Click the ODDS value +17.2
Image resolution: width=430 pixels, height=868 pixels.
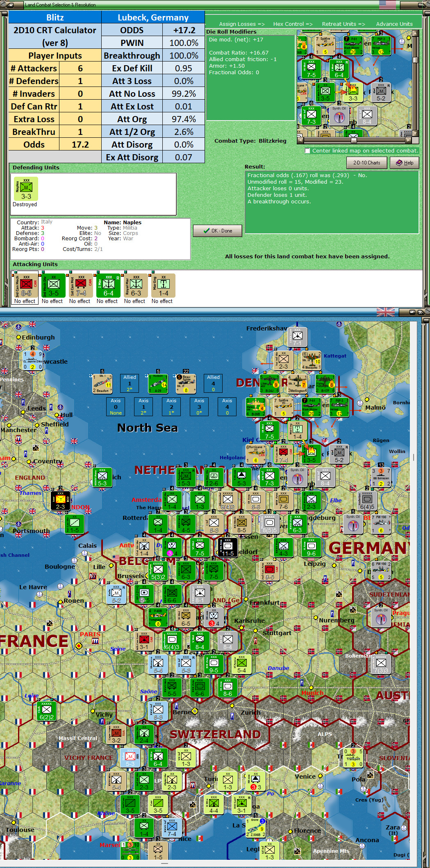pyautogui.click(x=183, y=30)
